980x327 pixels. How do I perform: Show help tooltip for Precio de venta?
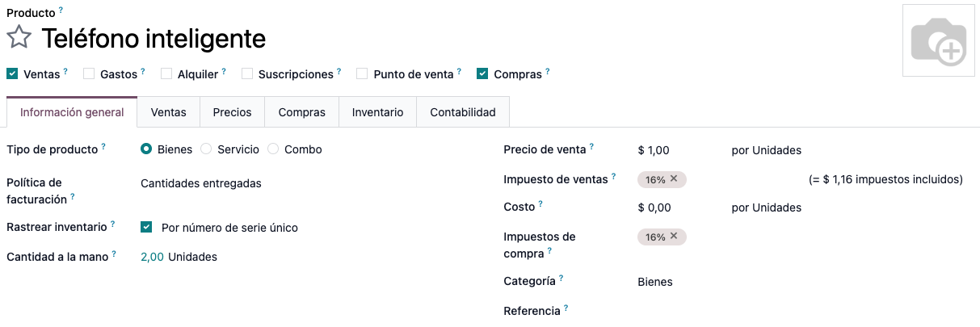591,147
